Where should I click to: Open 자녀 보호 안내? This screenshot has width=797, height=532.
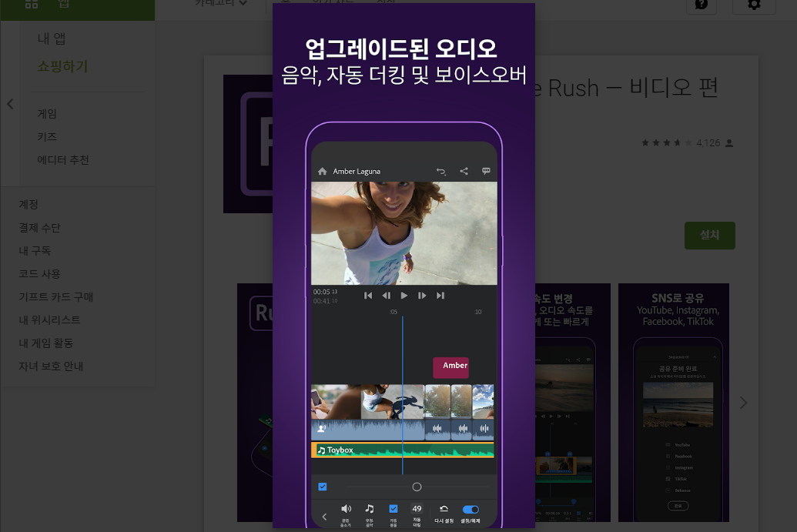click(51, 366)
